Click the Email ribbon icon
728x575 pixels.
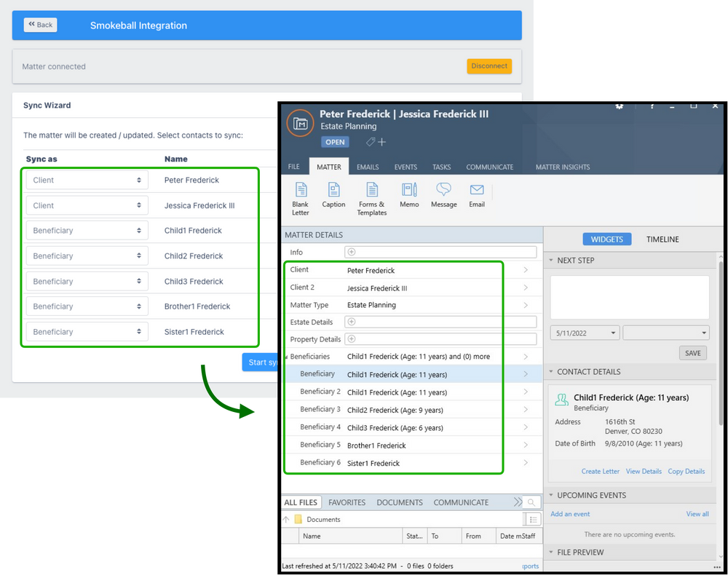pyautogui.click(x=477, y=194)
